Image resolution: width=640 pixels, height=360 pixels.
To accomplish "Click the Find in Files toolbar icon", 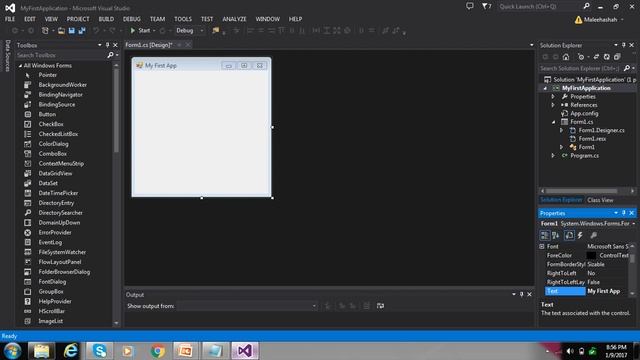I will pyautogui.click(x=216, y=31).
